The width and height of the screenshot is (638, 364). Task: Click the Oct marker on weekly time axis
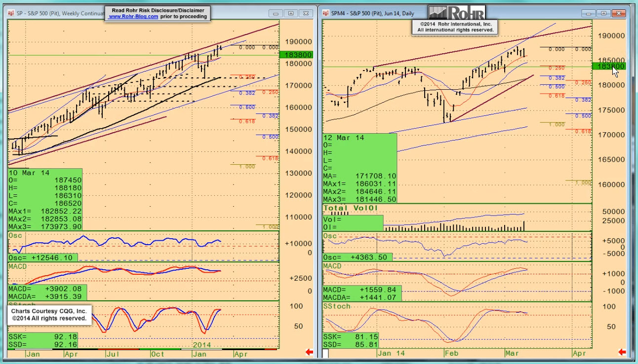tap(158, 354)
